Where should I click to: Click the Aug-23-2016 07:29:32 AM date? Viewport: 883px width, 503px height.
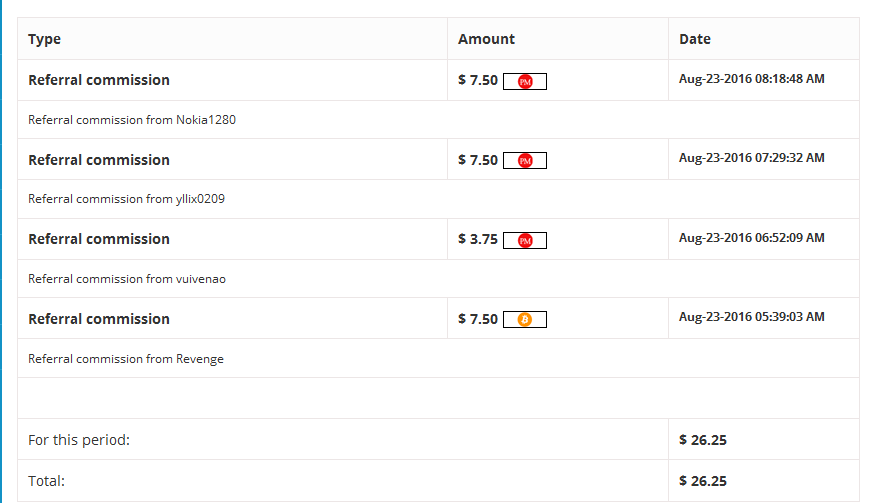[751, 158]
